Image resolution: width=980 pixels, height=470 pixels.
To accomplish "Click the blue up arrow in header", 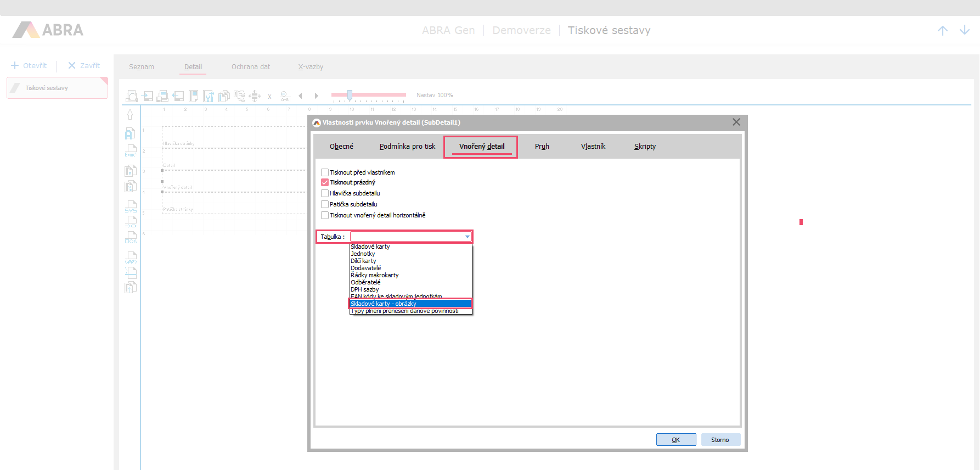I will pyautogui.click(x=943, y=31).
